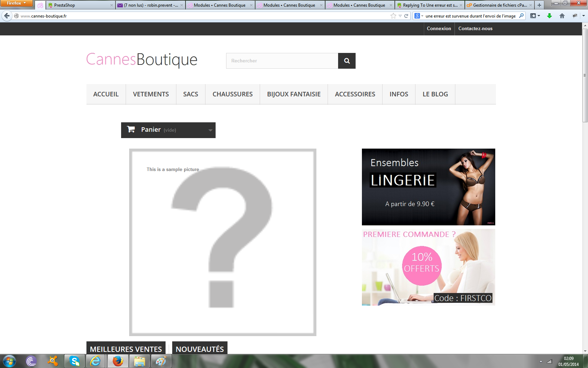Reload the page using refresh icon
This screenshot has width=588, height=368.
point(406,16)
